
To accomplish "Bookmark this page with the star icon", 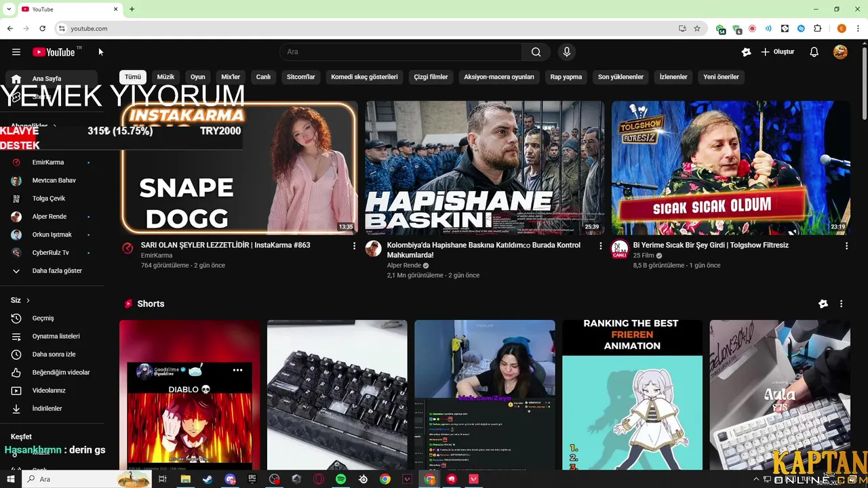I will point(697,28).
